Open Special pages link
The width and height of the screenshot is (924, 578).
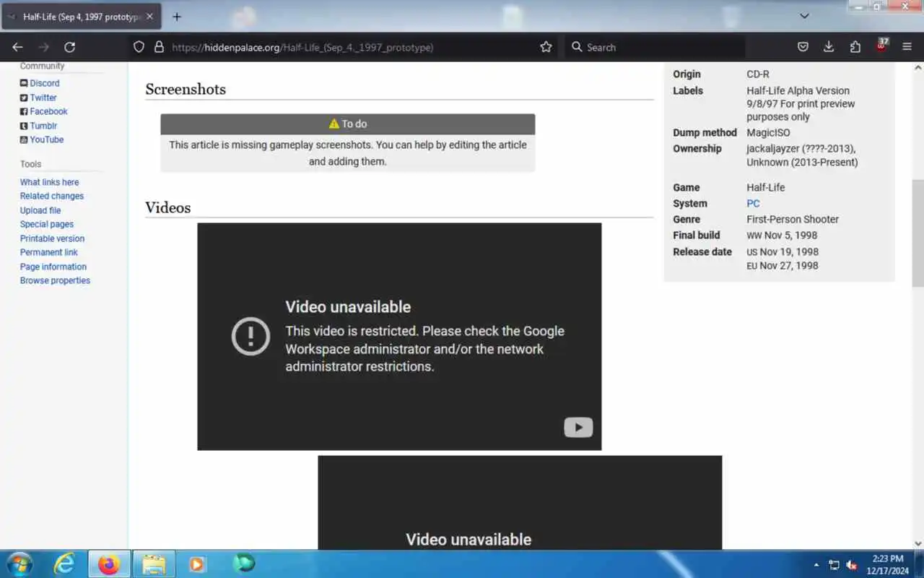[47, 224]
